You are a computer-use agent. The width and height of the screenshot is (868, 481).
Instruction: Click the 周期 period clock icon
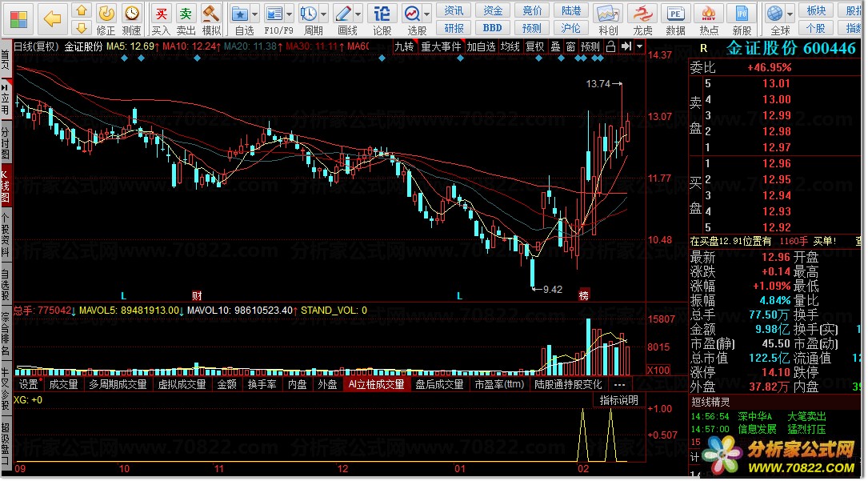pyautogui.click(x=308, y=14)
